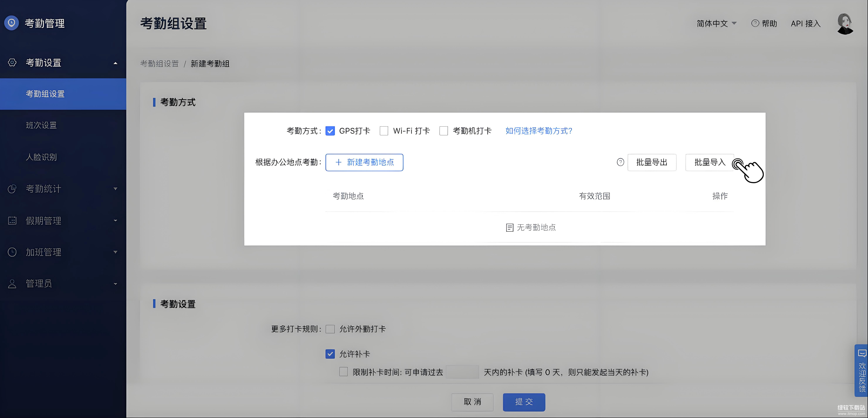
Task: Click the 新建考勤地点 button
Action: [364, 162]
